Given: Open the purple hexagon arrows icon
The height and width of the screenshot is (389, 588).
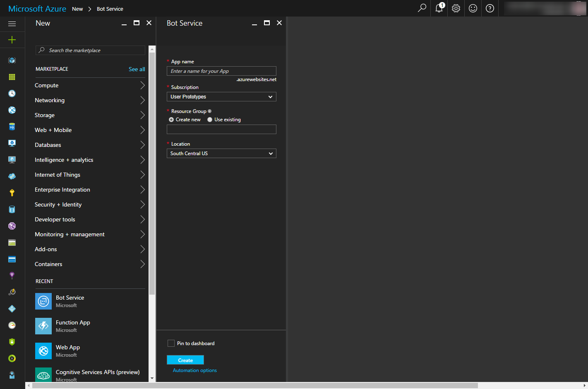Looking at the screenshot, I should pos(12,226).
